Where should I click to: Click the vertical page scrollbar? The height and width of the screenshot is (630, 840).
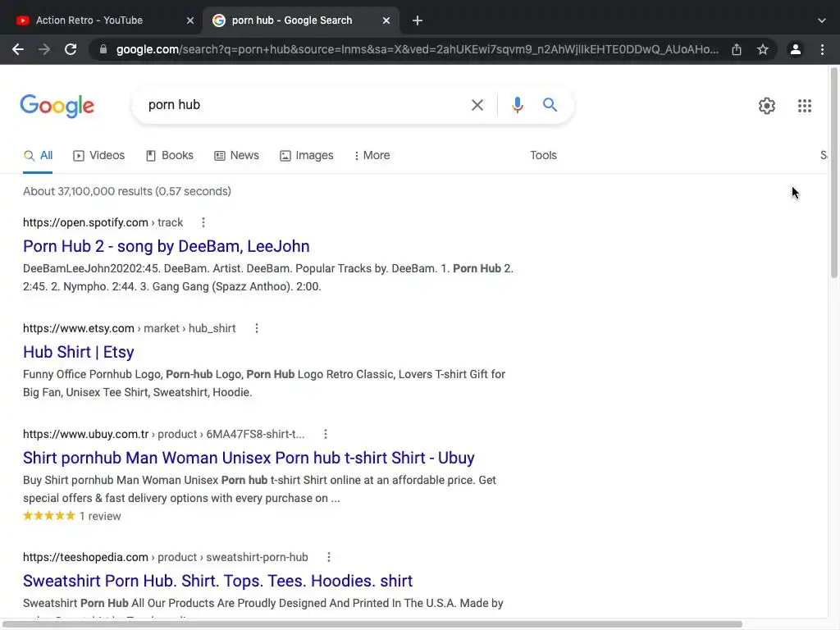coord(834,172)
